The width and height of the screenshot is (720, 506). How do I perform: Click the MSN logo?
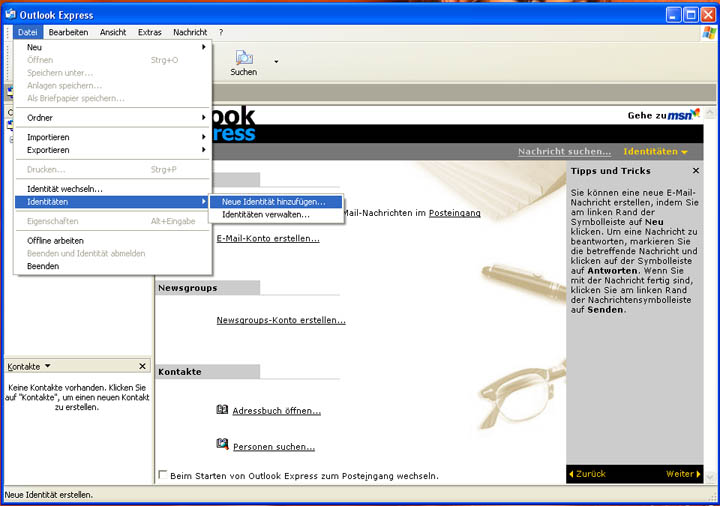[684, 115]
